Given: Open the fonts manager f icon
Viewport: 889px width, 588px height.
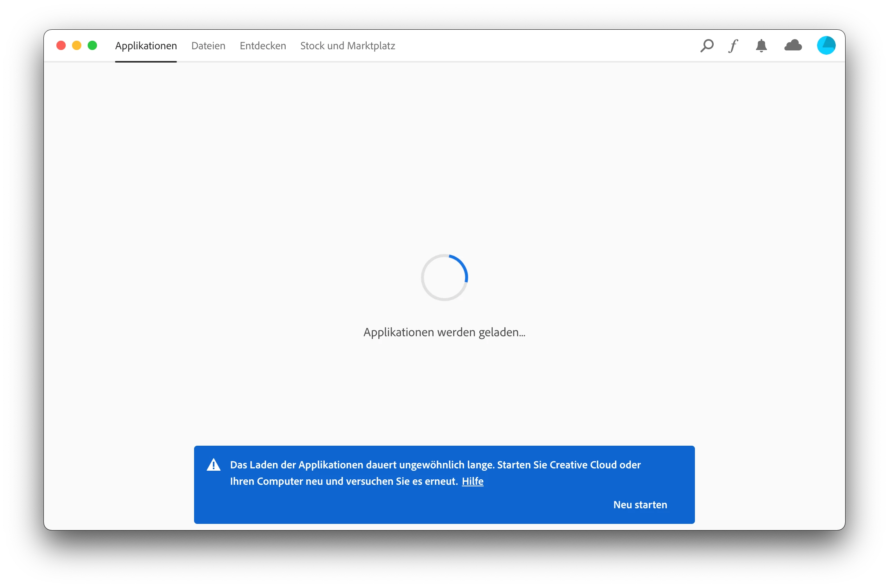Looking at the screenshot, I should point(733,46).
